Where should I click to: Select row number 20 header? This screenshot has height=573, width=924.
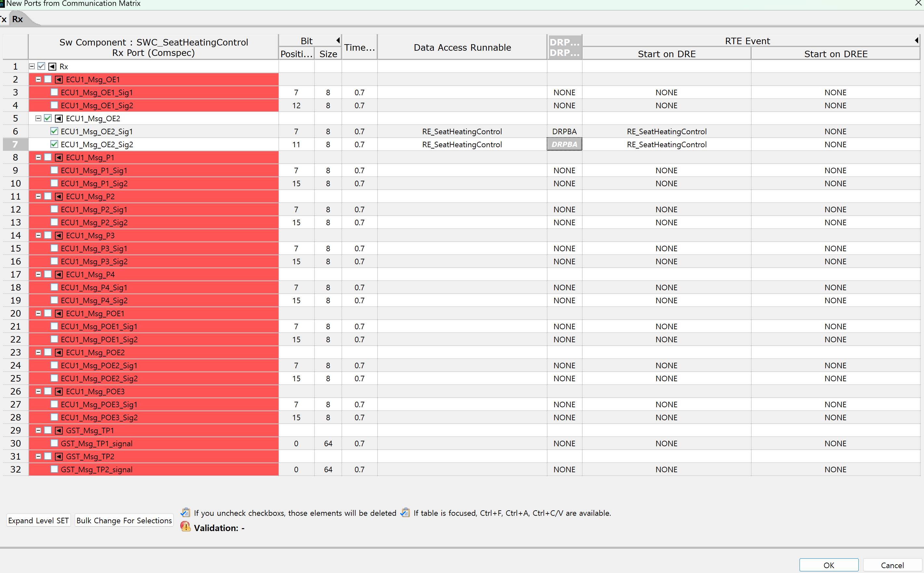click(15, 313)
